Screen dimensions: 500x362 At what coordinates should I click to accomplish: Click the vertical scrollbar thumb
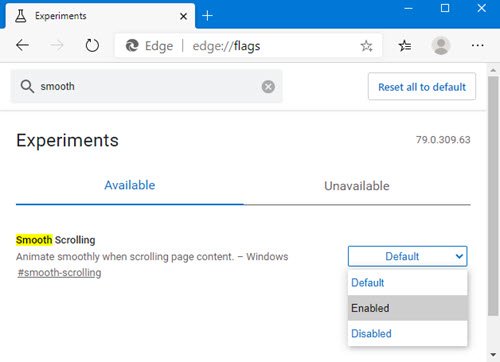[x=493, y=196]
